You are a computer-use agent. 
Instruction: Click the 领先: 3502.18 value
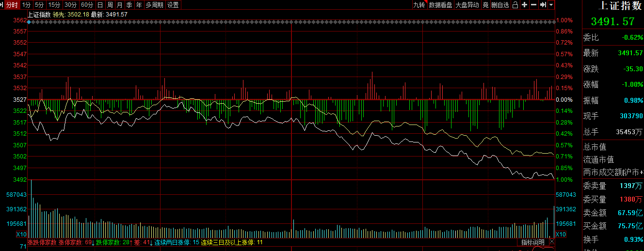(x=71, y=15)
